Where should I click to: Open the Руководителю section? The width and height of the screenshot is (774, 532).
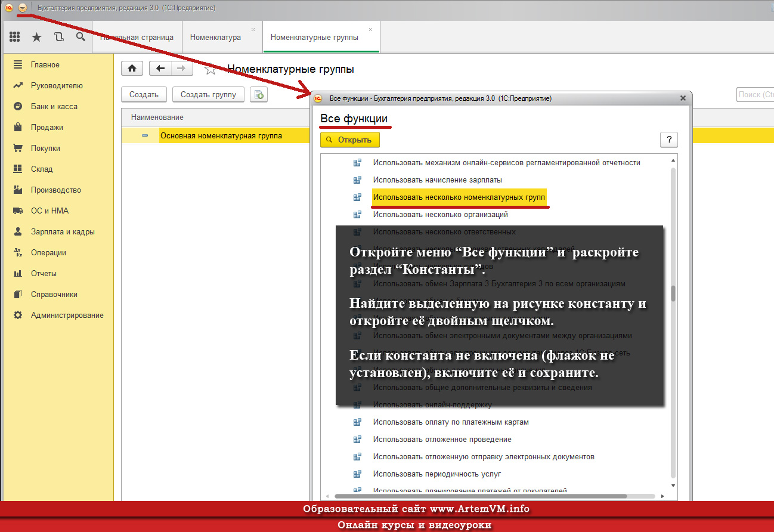[x=58, y=85]
